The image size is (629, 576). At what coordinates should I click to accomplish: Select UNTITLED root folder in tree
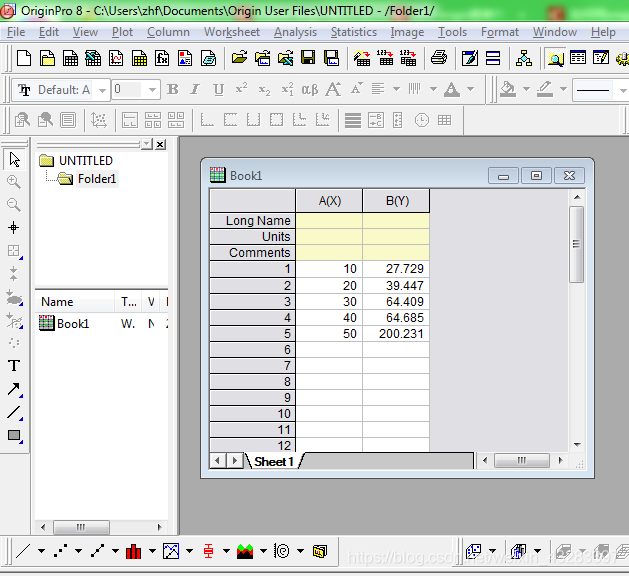pyautogui.click(x=86, y=160)
